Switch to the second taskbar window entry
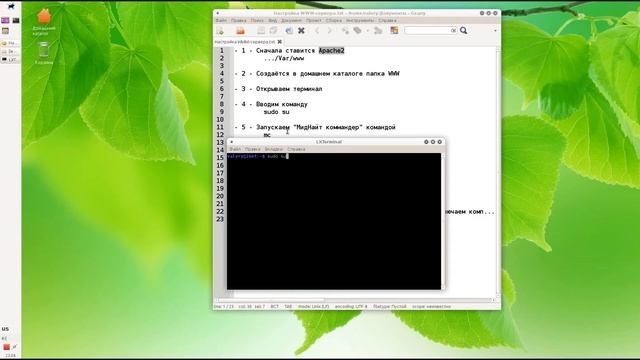This screenshot has width=640, height=360. [10, 51]
